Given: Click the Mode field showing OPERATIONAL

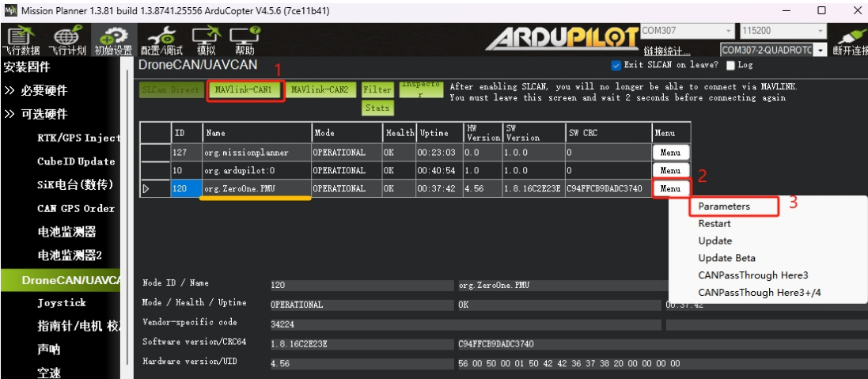Looking at the screenshot, I should (362, 305).
